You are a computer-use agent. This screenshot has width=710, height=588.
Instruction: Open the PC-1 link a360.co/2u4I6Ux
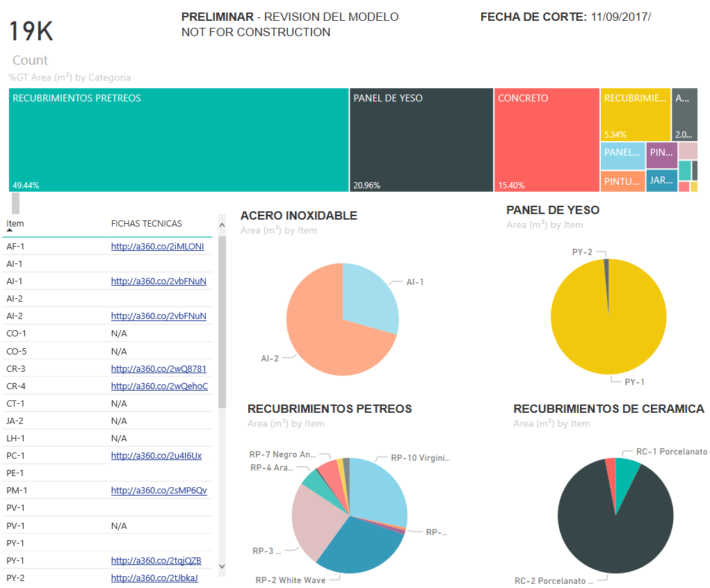156,456
